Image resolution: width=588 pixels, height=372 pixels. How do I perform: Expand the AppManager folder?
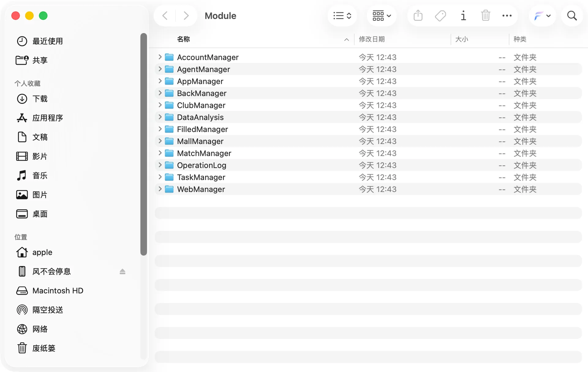coord(160,81)
